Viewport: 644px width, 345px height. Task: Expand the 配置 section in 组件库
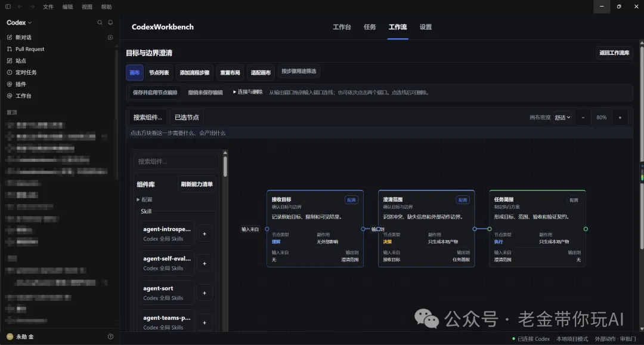144,199
